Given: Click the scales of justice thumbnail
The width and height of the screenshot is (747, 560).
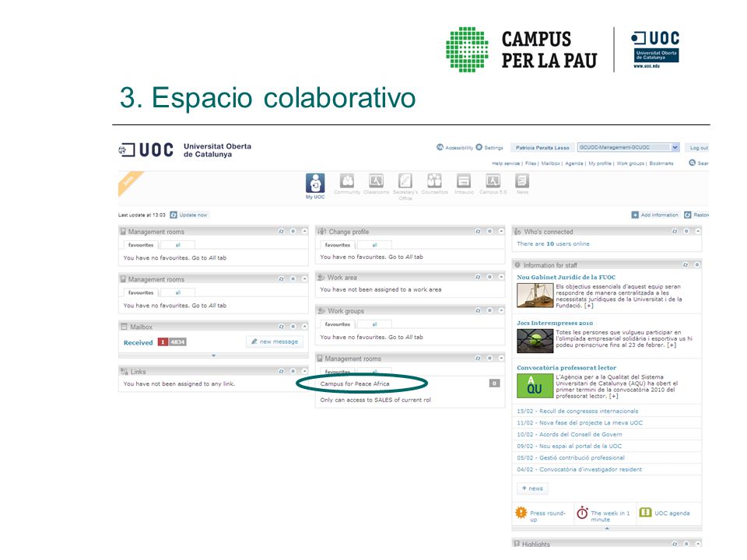Looking at the screenshot, I should click(535, 296).
